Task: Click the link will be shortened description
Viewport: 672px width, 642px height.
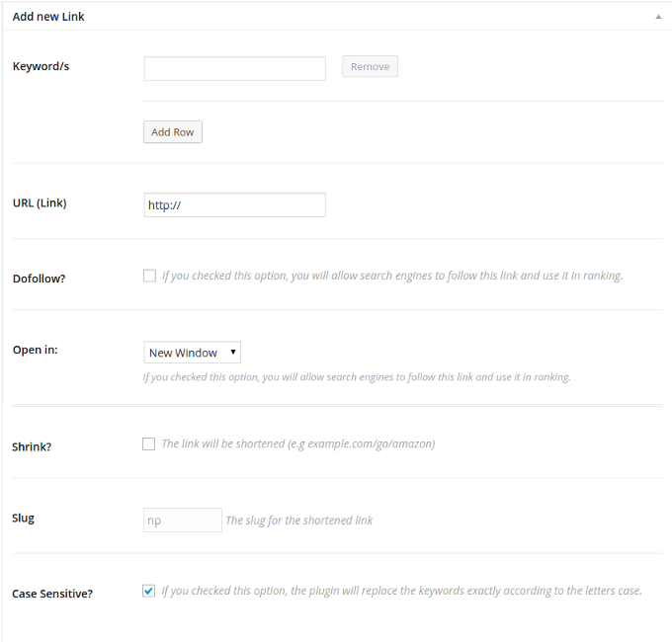Action: tap(298, 443)
